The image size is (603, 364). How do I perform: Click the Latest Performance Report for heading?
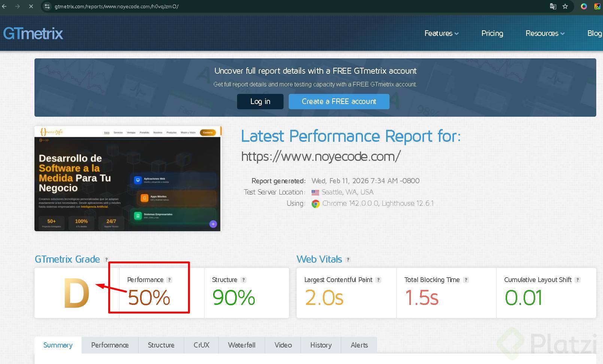[351, 136]
